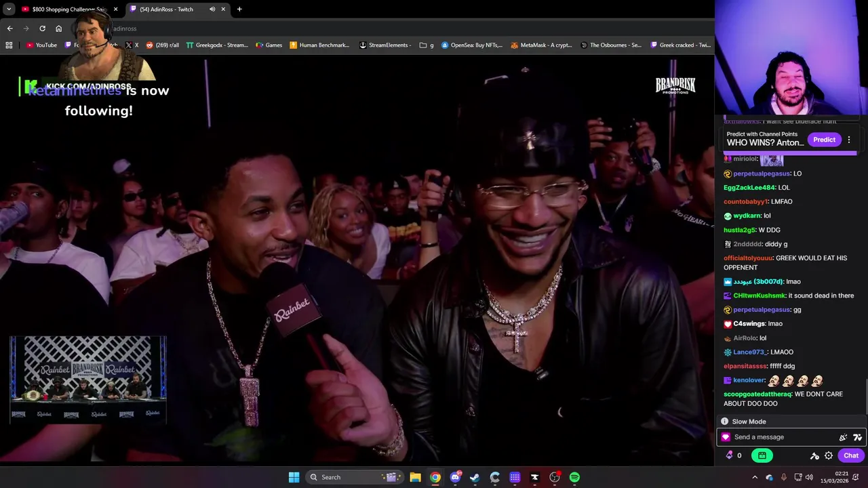Open the (269) r/all Reddit bookmark
868x488 pixels.
point(163,45)
